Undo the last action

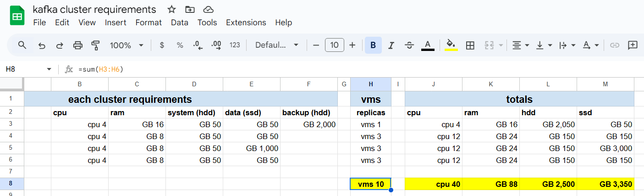[x=42, y=45]
